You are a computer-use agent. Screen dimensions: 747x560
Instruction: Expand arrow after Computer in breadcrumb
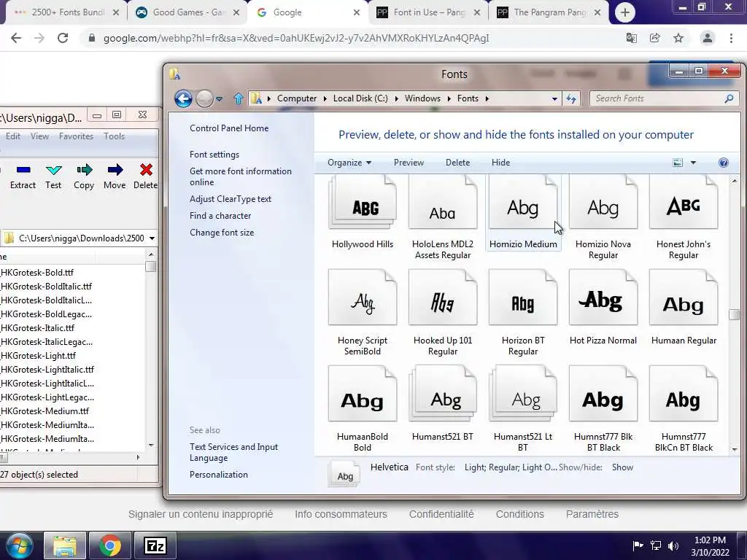[325, 98]
